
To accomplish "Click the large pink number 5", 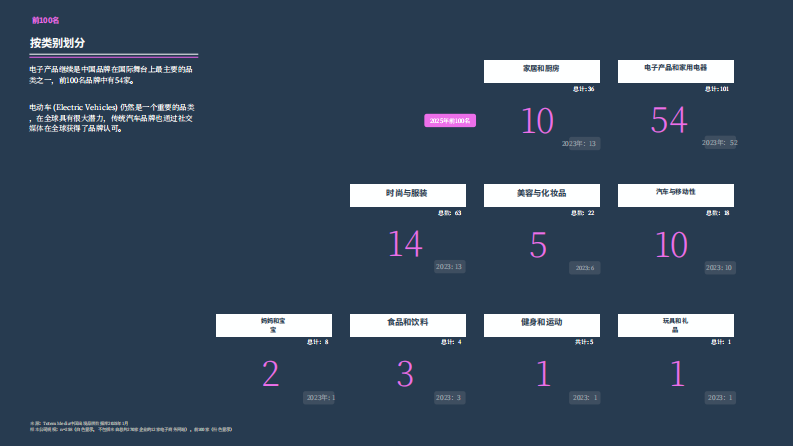I will tap(538, 245).
